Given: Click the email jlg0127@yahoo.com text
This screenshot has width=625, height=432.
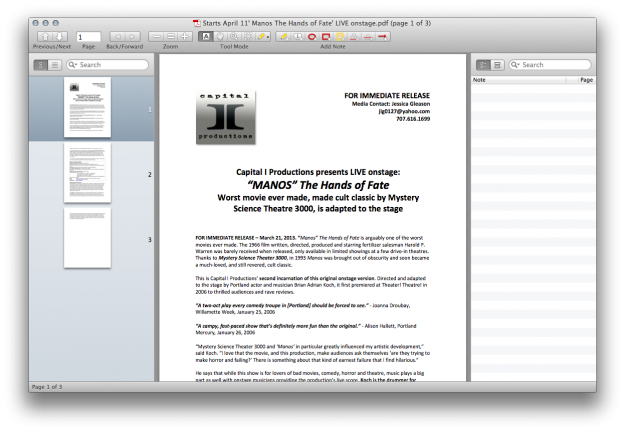Looking at the screenshot, I should point(404,111).
